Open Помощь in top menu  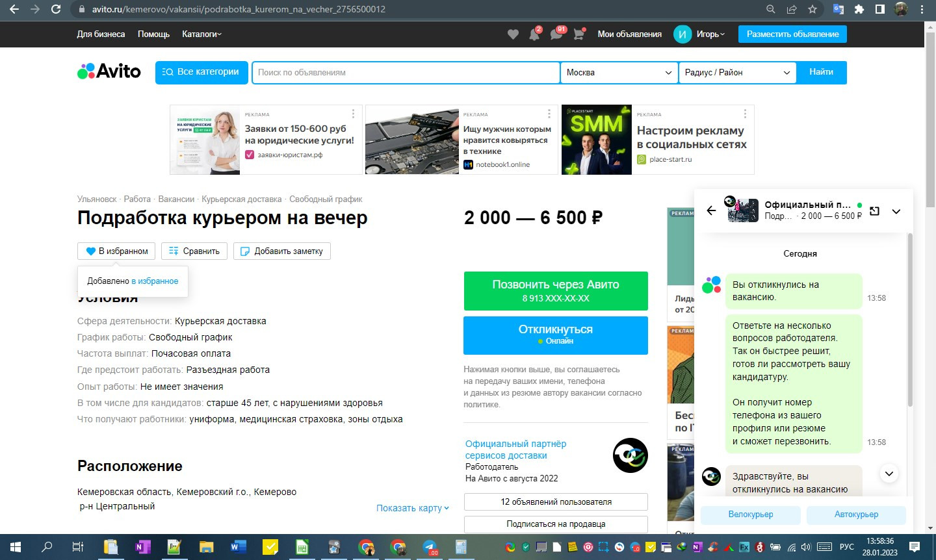pyautogui.click(x=153, y=34)
